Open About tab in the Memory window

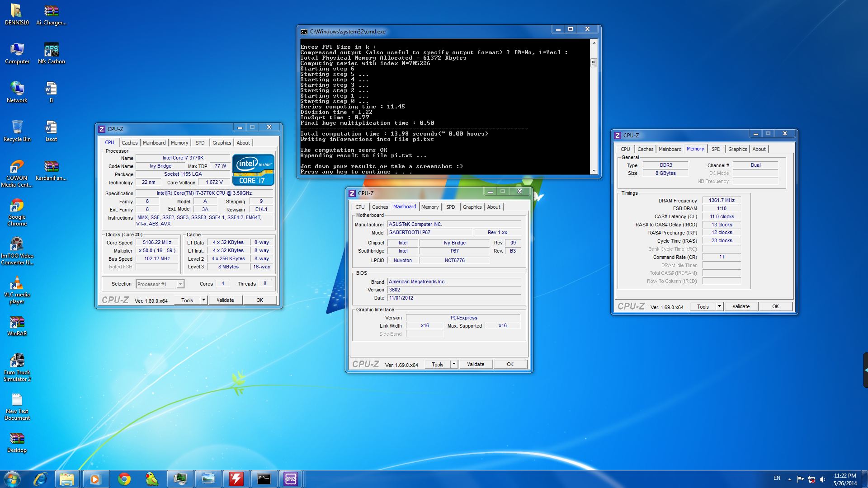point(759,149)
